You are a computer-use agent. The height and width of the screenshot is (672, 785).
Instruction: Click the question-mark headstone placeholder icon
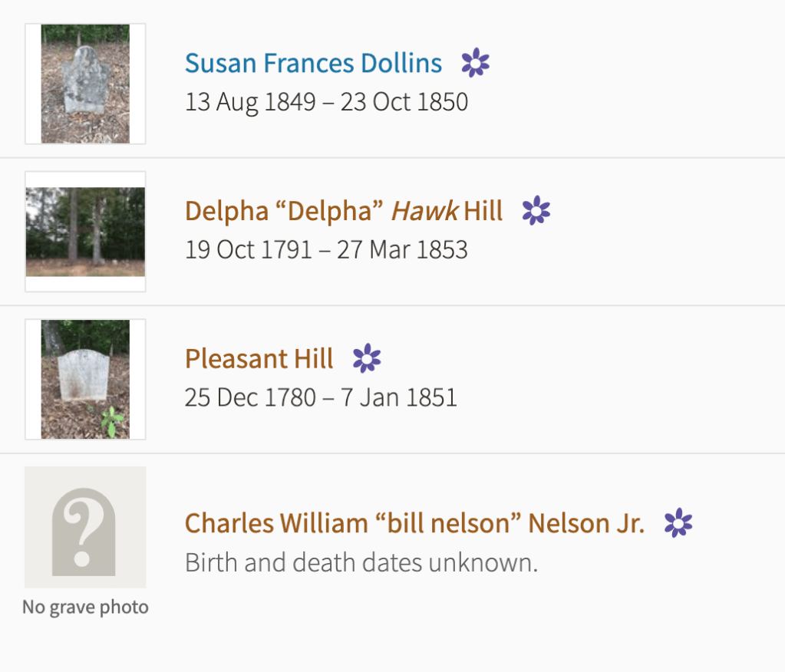pyautogui.click(x=84, y=527)
